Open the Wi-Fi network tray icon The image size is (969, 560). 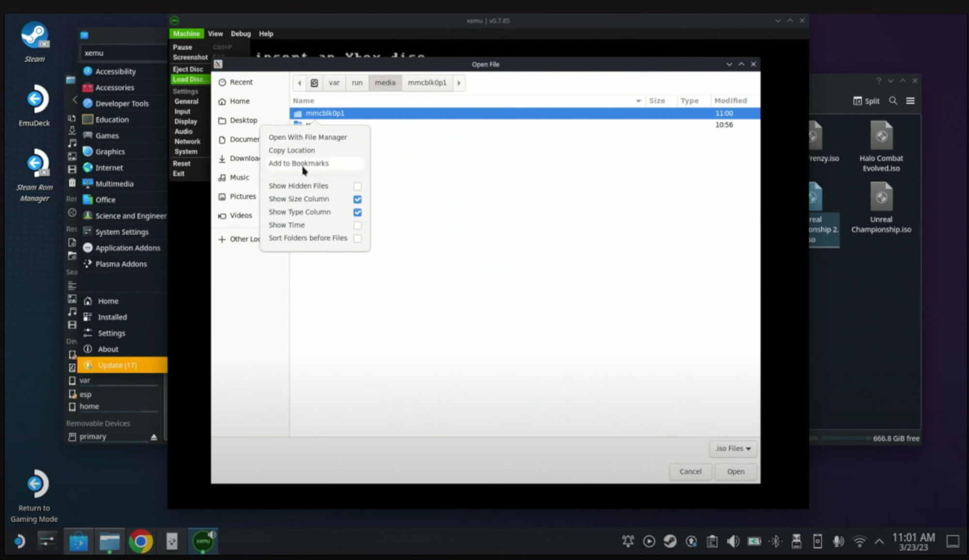pos(859,541)
